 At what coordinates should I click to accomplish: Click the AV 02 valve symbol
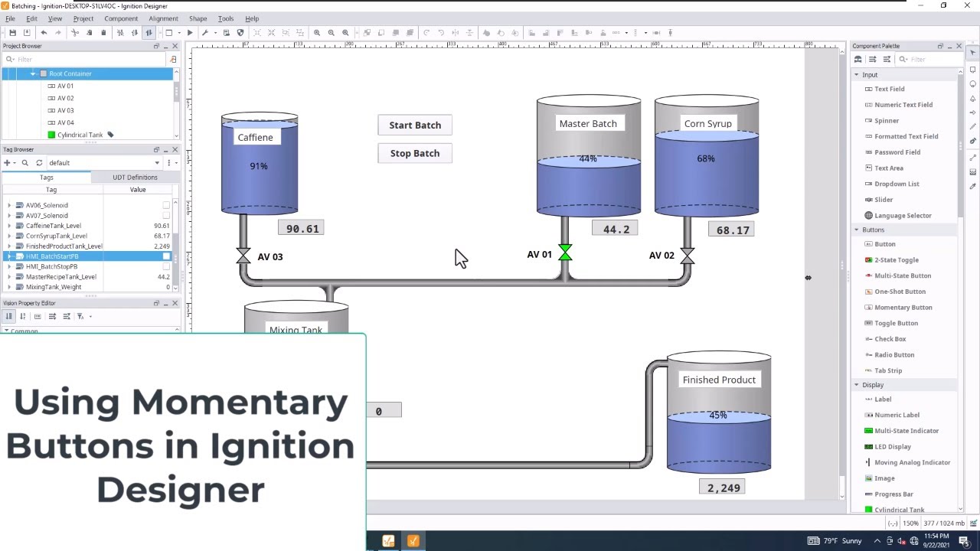point(687,256)
